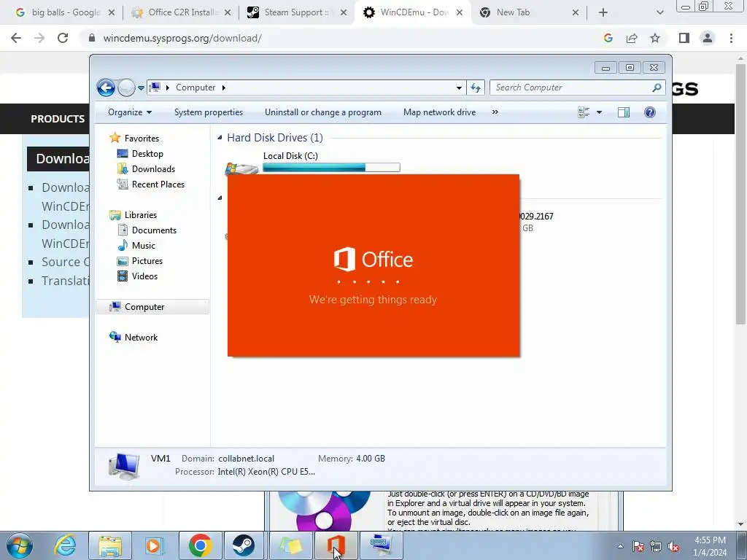Click Uninstall or change a program
The width and height of the screenshot is (747, 560).
pyautogui.click(x=323, y=112)
